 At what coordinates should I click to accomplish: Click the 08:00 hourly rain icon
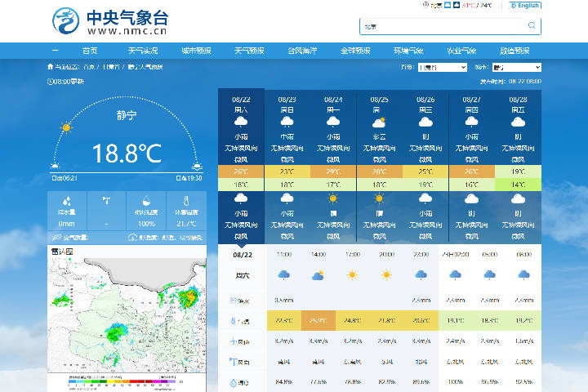tap(523, 275)
